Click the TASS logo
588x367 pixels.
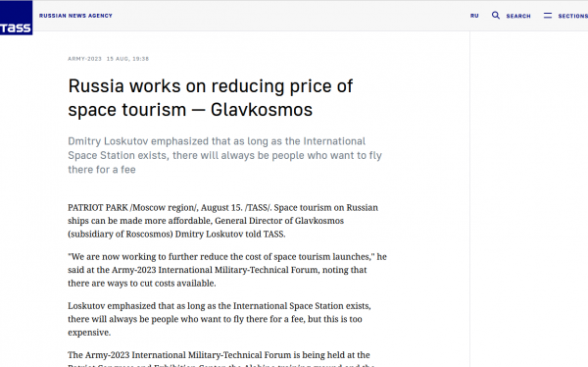[x=16, y=18]
